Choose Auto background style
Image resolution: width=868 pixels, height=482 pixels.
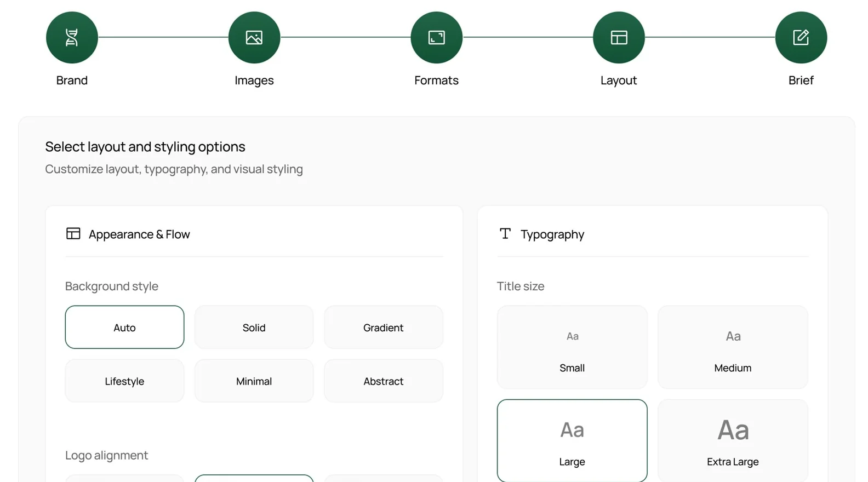[x=124, y=327]
